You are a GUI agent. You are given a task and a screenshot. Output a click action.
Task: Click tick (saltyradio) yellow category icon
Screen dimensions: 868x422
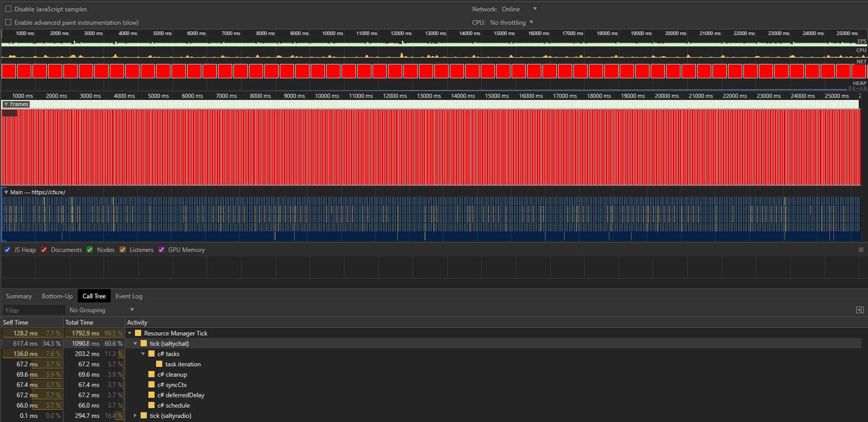pyautogui.click(x=144, y=416)
